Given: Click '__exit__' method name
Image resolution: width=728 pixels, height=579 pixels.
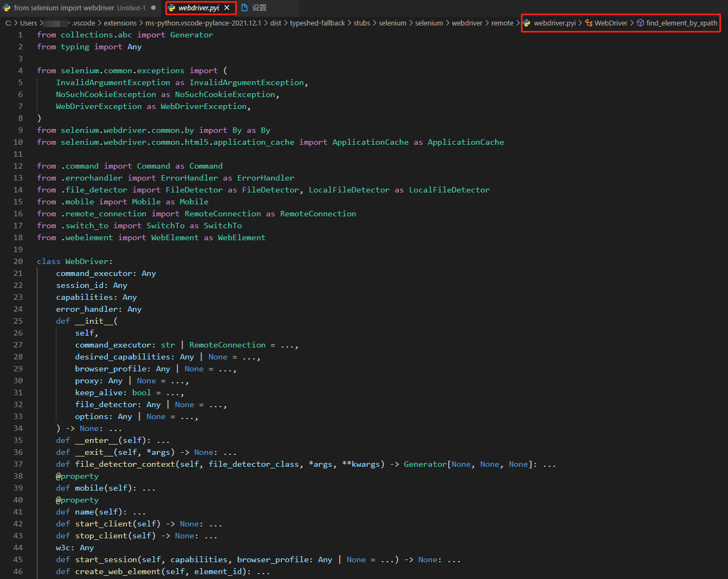Looking at the screenshot, I should (94, 452).
